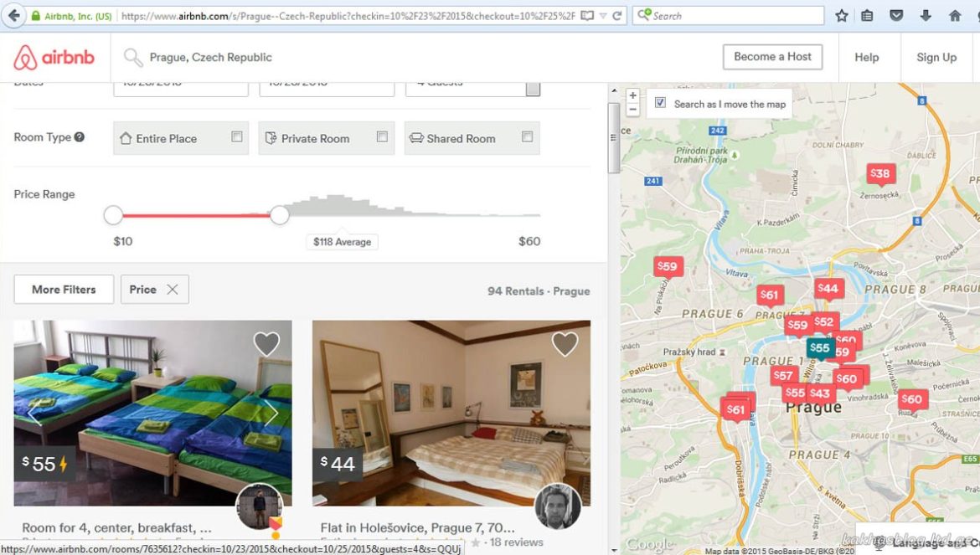Click the teal $55 map marker
The height and width of the screenshot is (555, 980).
point(819,348)
